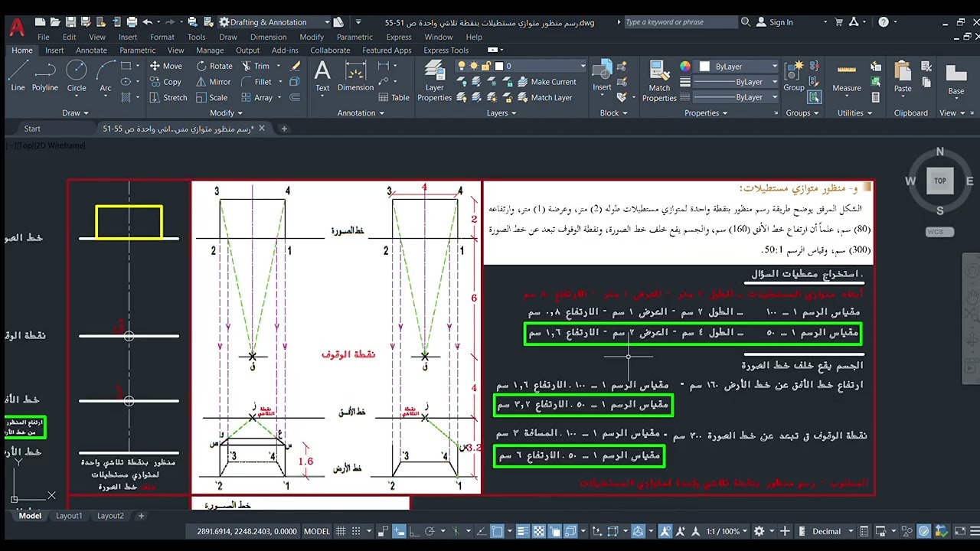
Task: Click the Trim tool
Action: click(256, 66)
